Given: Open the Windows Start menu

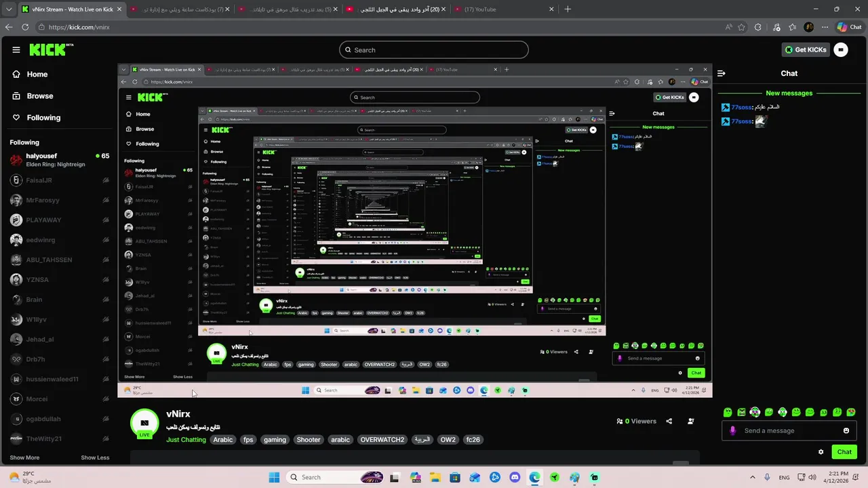Looking at the screenshot, I should point(275,477).
